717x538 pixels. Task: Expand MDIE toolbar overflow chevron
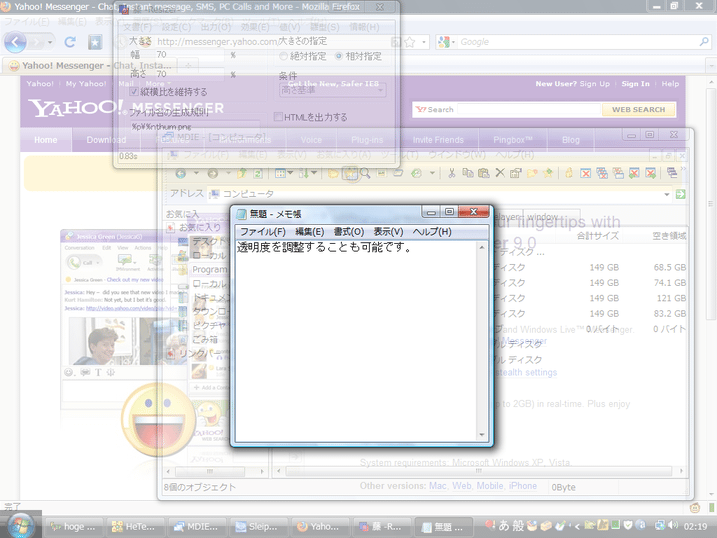coord(683,169)
